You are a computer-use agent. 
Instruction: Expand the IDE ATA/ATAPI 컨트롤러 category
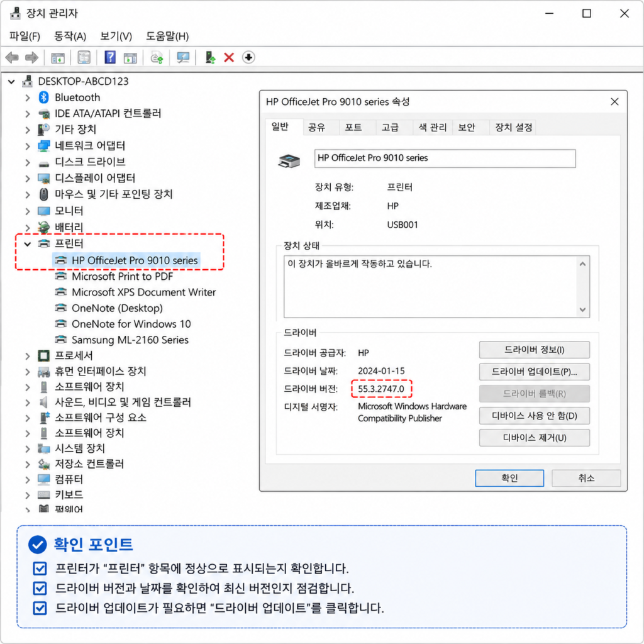tap(28, 114)
